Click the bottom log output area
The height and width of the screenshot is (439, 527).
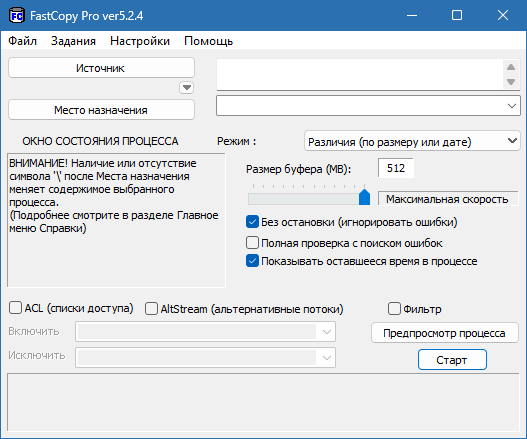coord(264,402)
